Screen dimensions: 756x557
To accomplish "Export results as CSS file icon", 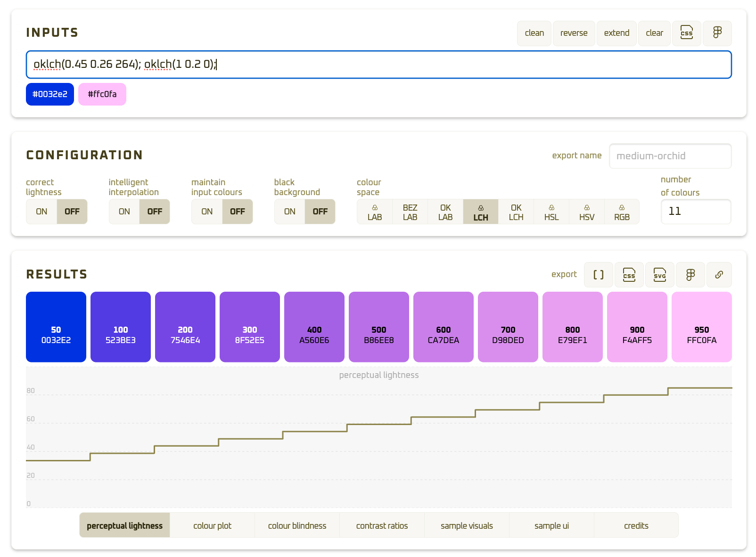I will [x=629, y=275].
